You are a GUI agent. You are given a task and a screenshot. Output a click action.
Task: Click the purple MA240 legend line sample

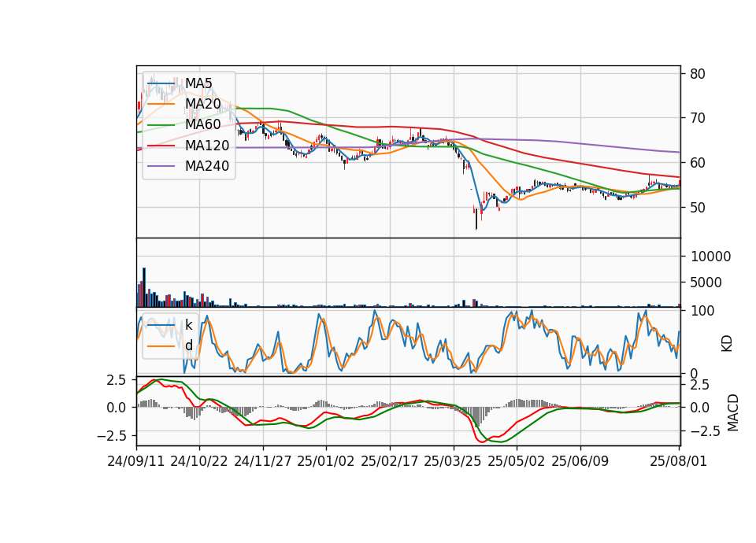(161, 166)
